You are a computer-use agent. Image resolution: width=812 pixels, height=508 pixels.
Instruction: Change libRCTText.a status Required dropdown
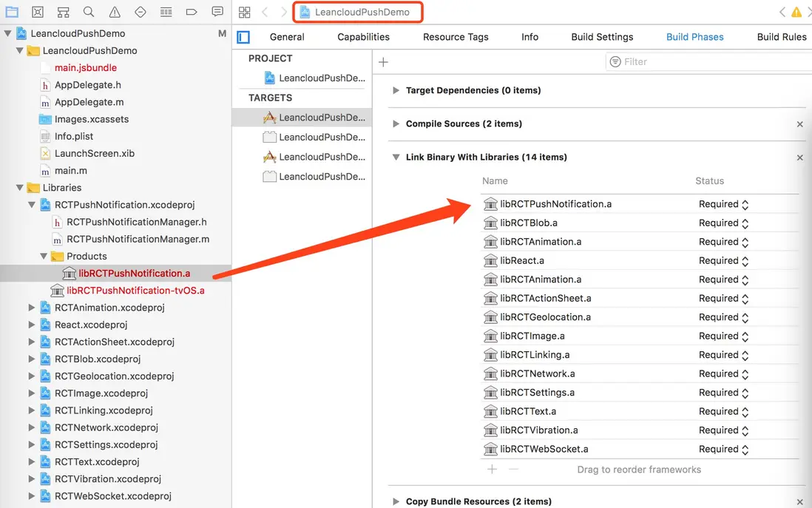723,411
